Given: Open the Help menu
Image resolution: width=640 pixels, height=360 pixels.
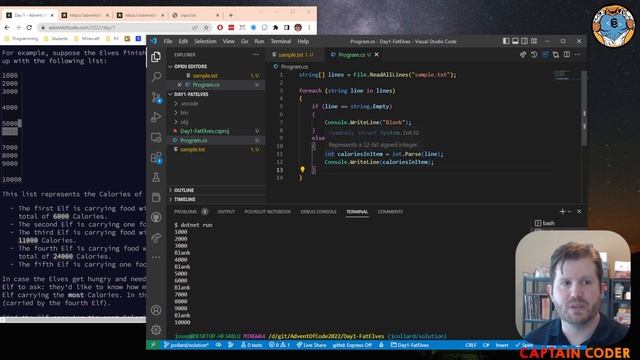Looking at the screenshot, I should pyautogui.click(x=303, y=41).
